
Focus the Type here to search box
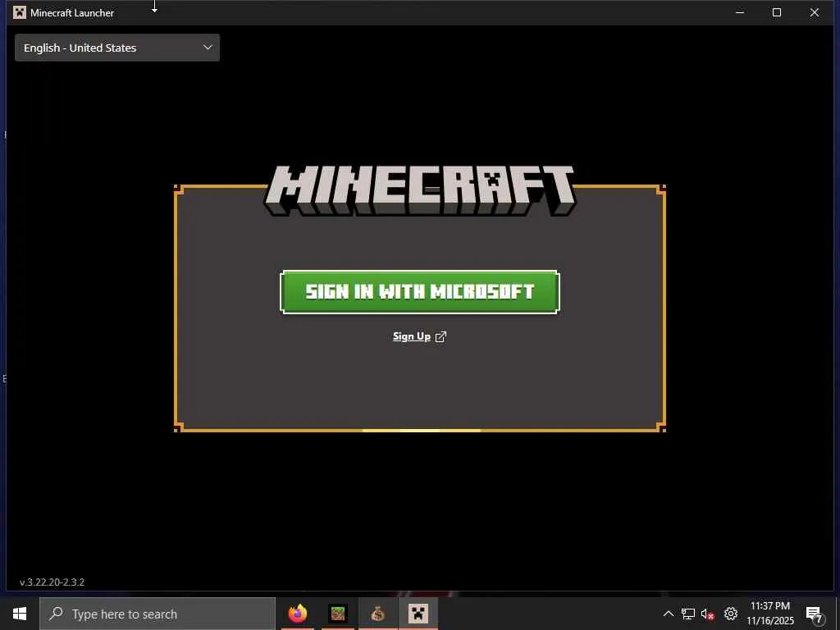(x=157, y=614)
